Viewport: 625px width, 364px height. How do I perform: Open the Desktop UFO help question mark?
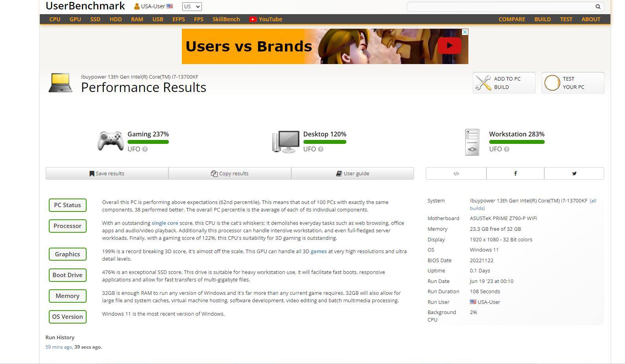click(320, 149)
